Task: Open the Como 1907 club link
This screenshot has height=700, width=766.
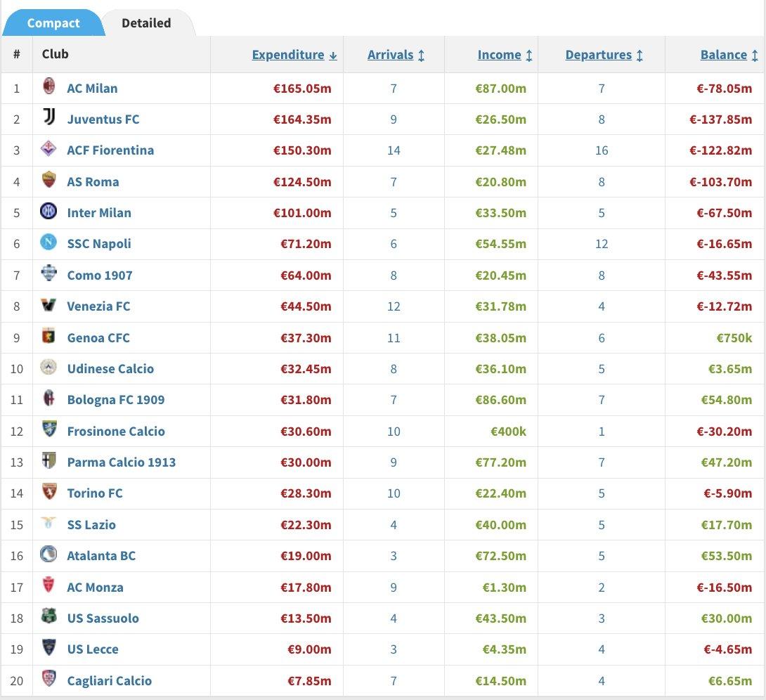Action: (100, 275)
